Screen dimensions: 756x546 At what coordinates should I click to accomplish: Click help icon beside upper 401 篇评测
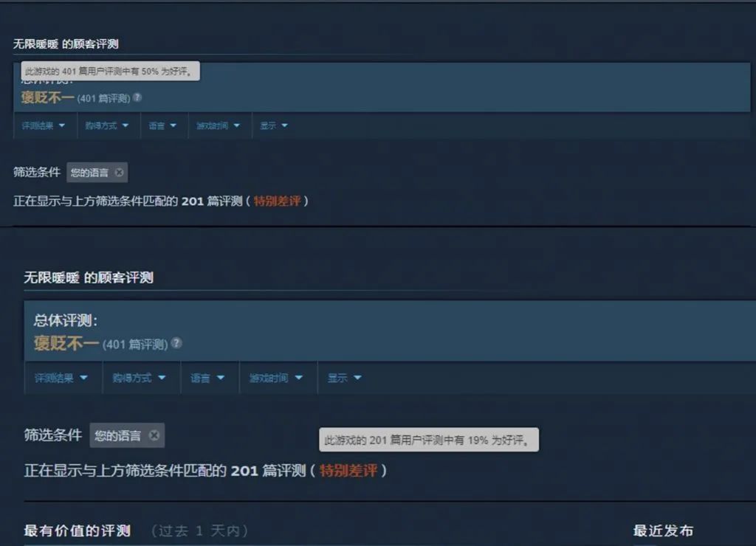click(137, 97)
